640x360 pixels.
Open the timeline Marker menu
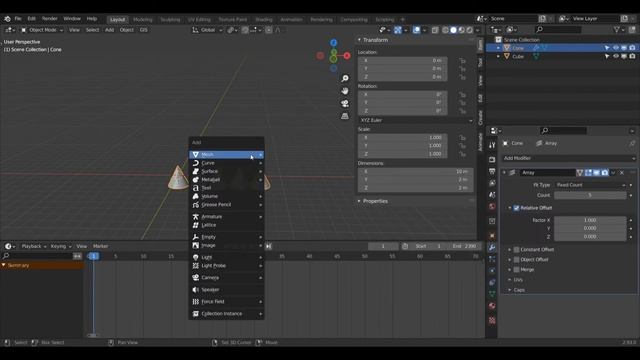point(100,246)
